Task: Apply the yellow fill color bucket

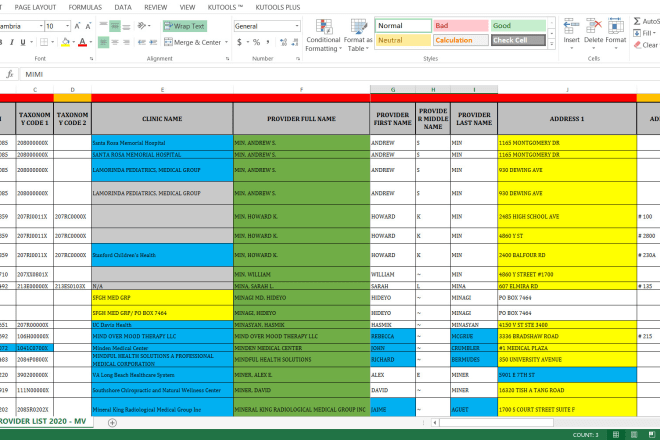Action: tap(65, 42)
